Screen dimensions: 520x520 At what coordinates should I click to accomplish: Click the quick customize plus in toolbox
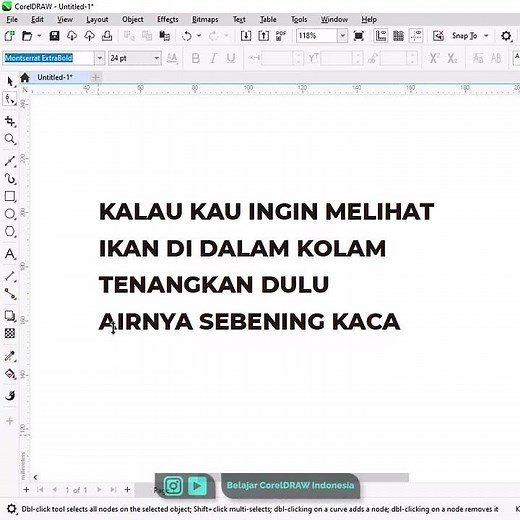[x=10, y=421]
